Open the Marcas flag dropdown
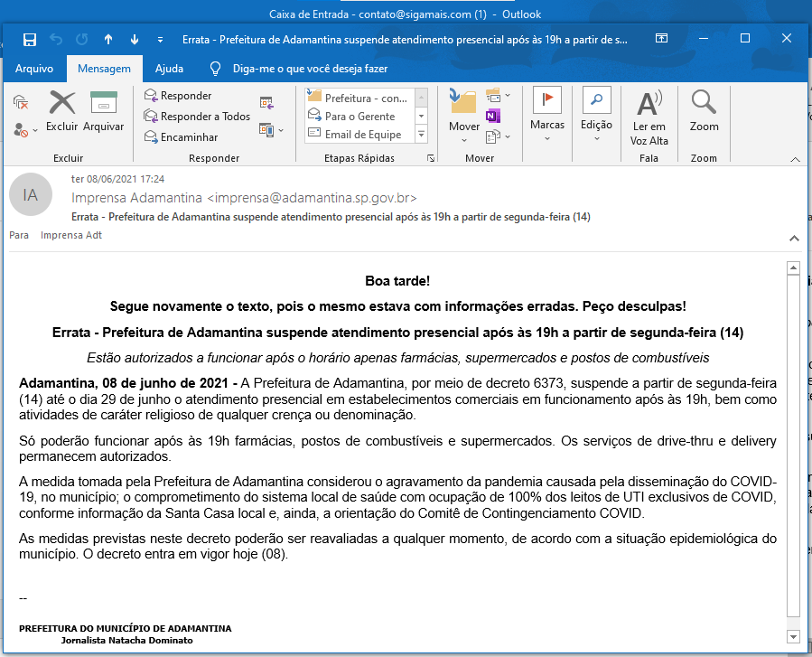 [547, 116]
